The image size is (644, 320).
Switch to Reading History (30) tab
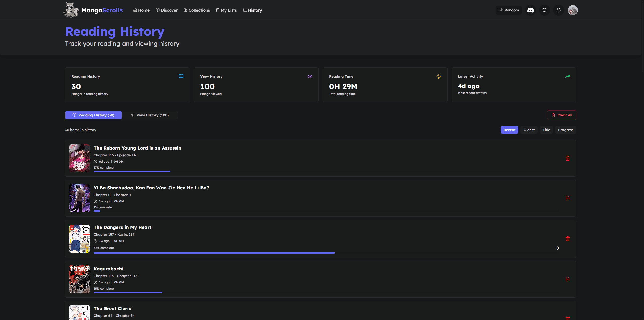(93, 115)
